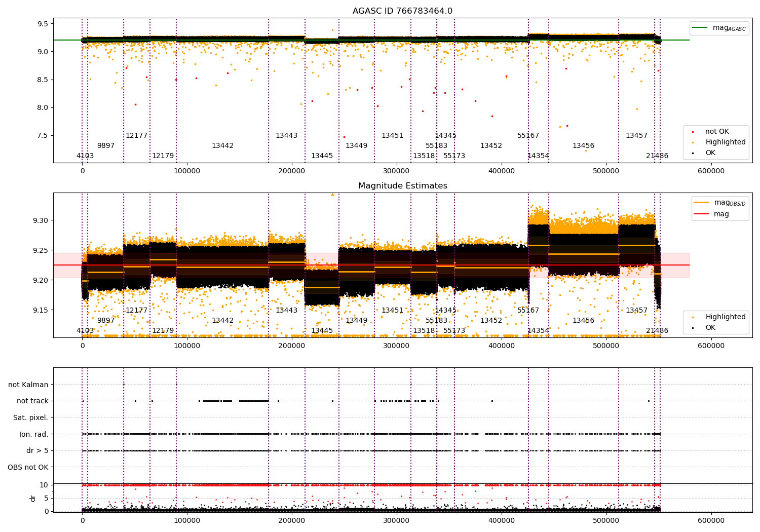This screenshot has width=760, height=532.
Task: Click OBSID 14345 in the AGASC ID plot
Action: tap(446, 136)
